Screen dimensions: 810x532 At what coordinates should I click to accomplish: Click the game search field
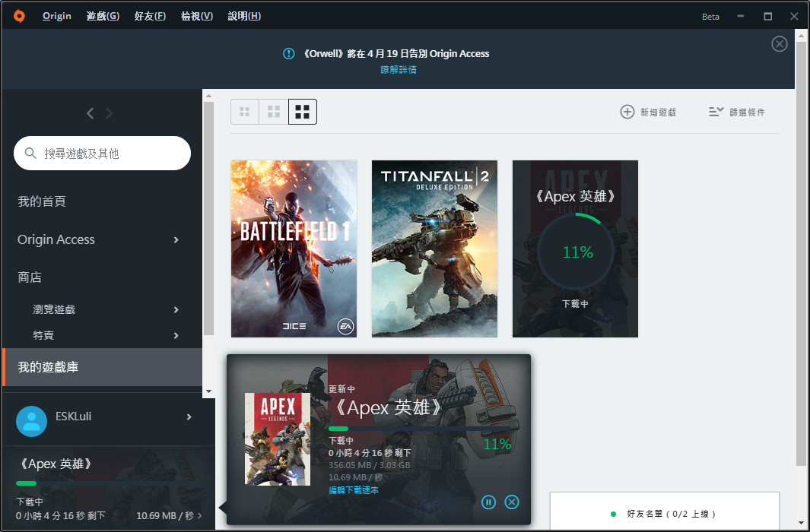click(x=102, y=154)
